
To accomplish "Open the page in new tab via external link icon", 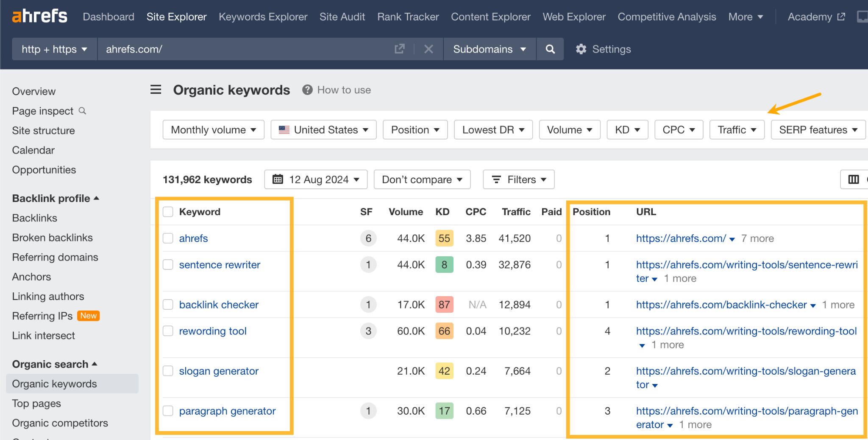I will click(x=399, y=49).
